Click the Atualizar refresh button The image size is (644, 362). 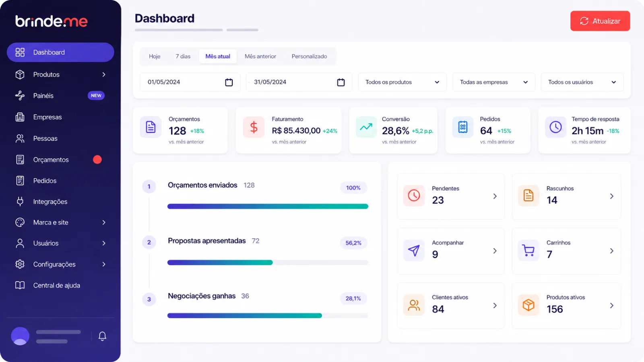600,21
